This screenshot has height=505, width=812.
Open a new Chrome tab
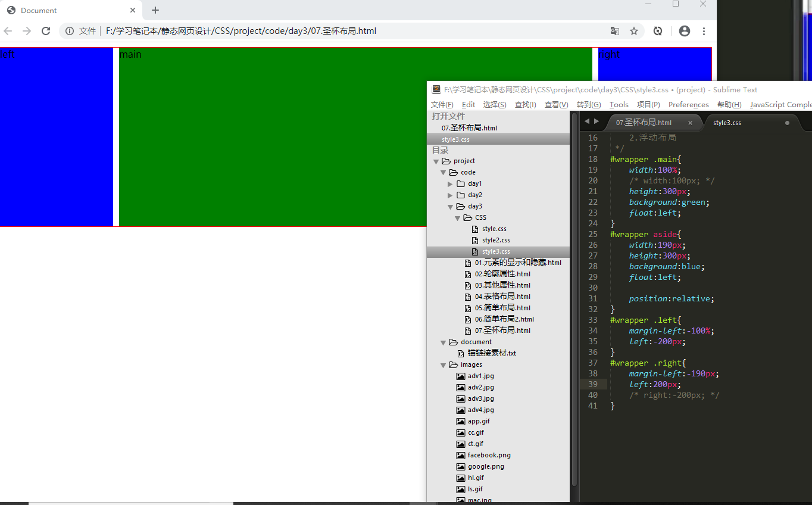pos(155,10)
